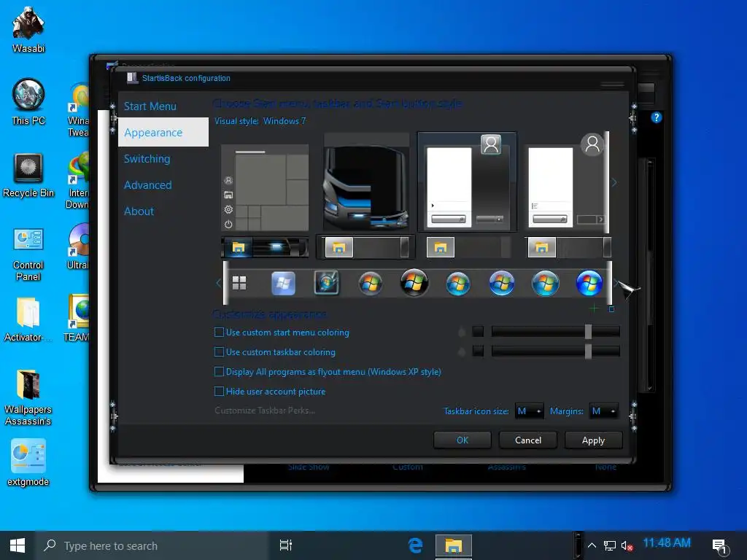Open the Wasabi desktop icon
The height and width of the screenshot is (560, 747).
(x=28, y=29)
